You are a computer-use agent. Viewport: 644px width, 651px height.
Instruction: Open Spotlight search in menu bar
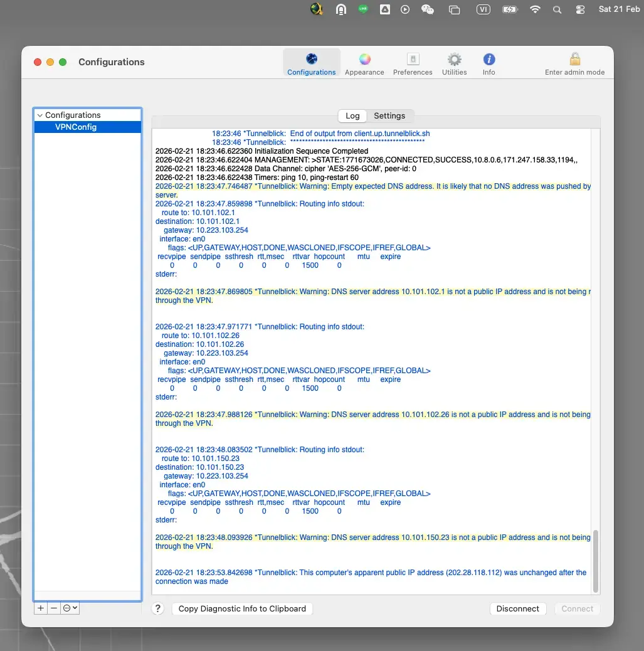tap(557, 9)
